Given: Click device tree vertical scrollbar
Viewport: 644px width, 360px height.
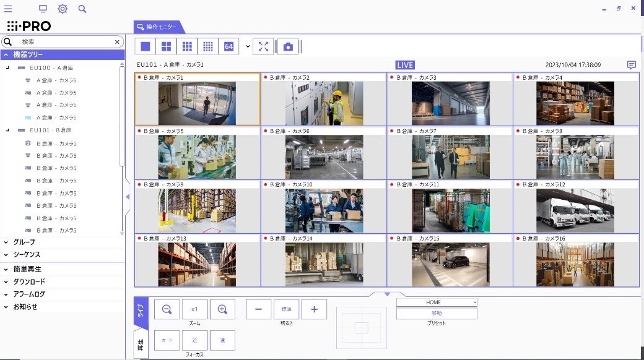Looking at the screenshot, I should coord(122,115).
